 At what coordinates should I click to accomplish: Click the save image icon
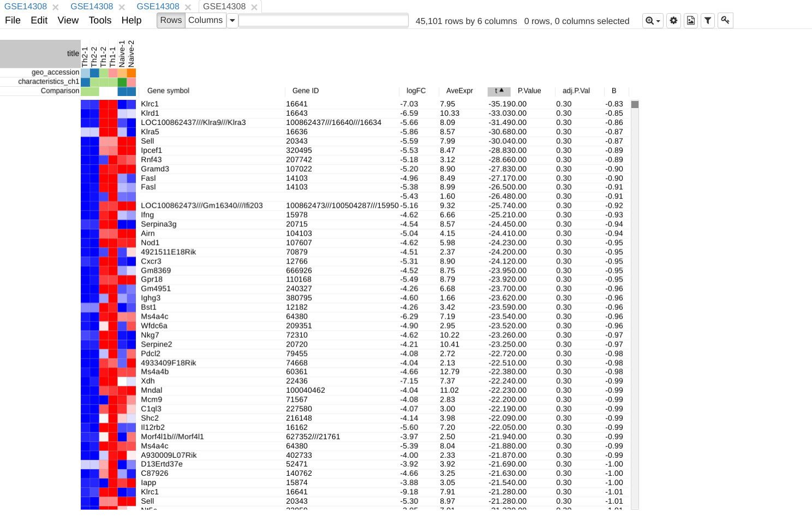[x=691, y=20]
